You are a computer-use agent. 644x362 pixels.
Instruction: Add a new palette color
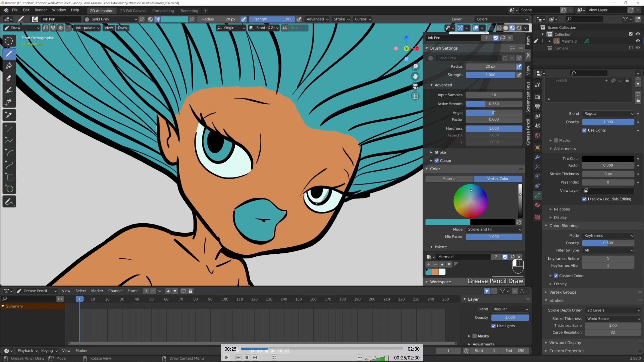(x=429, y=264)
